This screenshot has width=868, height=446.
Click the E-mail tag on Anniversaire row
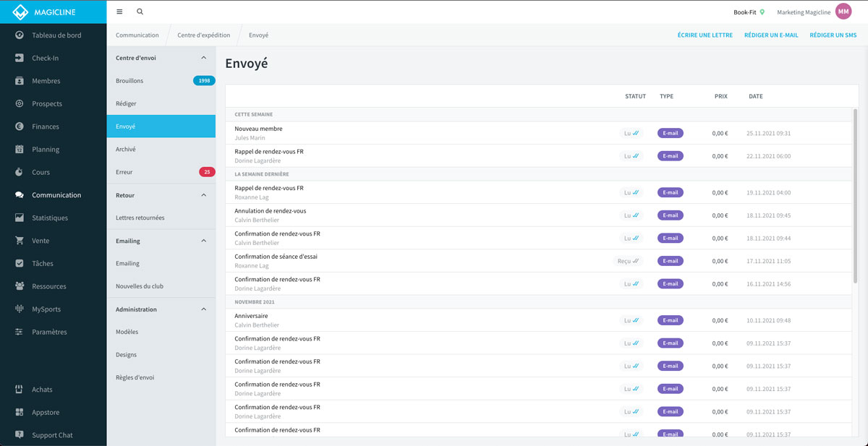(x=671, y=320)
